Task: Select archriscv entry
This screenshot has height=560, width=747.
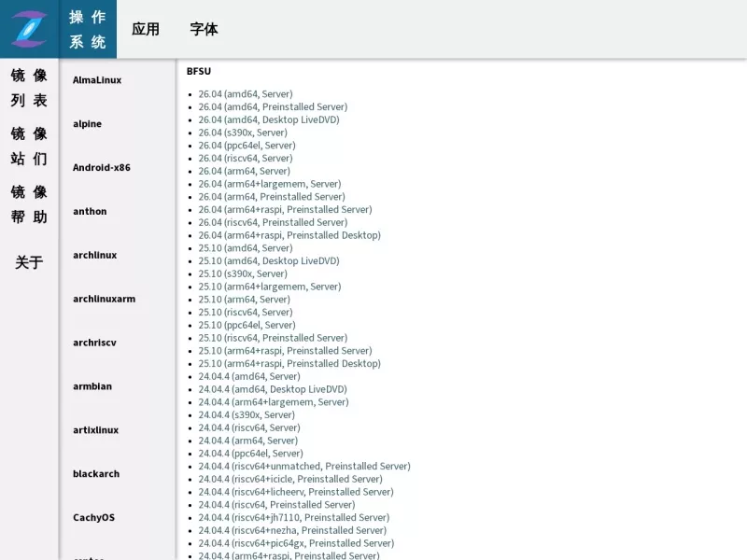Action: (x=94, y=343)
